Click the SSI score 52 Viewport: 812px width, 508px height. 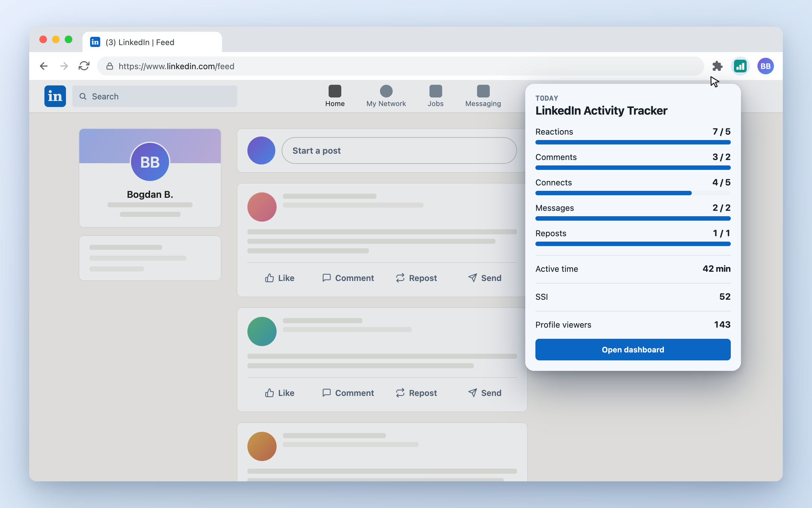tap(725, 297)
